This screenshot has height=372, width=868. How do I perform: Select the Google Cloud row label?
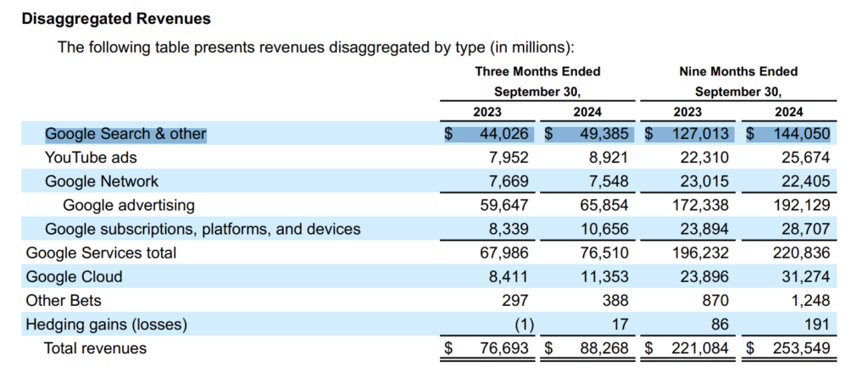pos(75,276)
